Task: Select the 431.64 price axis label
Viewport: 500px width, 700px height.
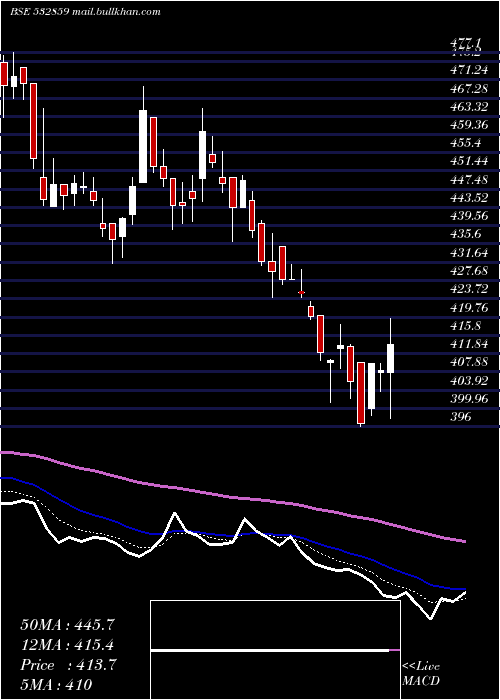Action: tap(469, 253)
